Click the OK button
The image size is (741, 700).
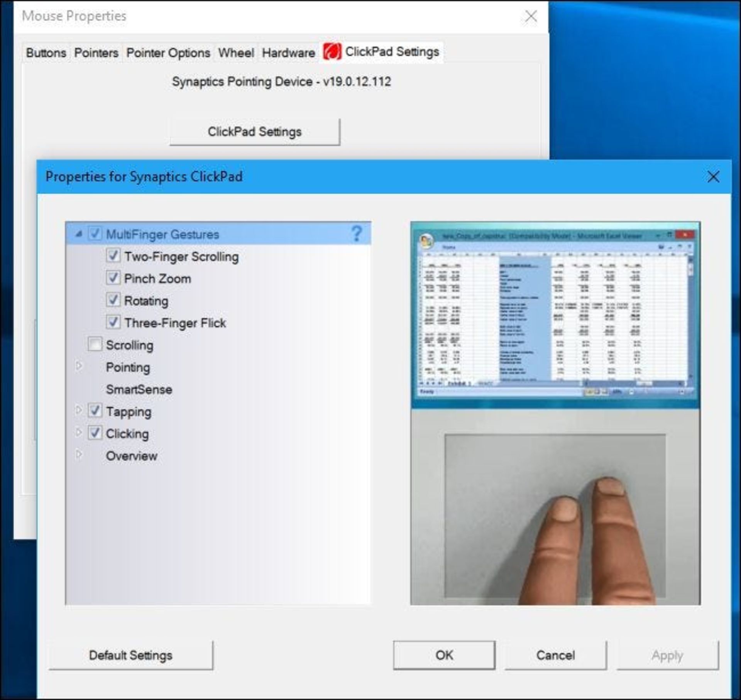coord(444,655)
